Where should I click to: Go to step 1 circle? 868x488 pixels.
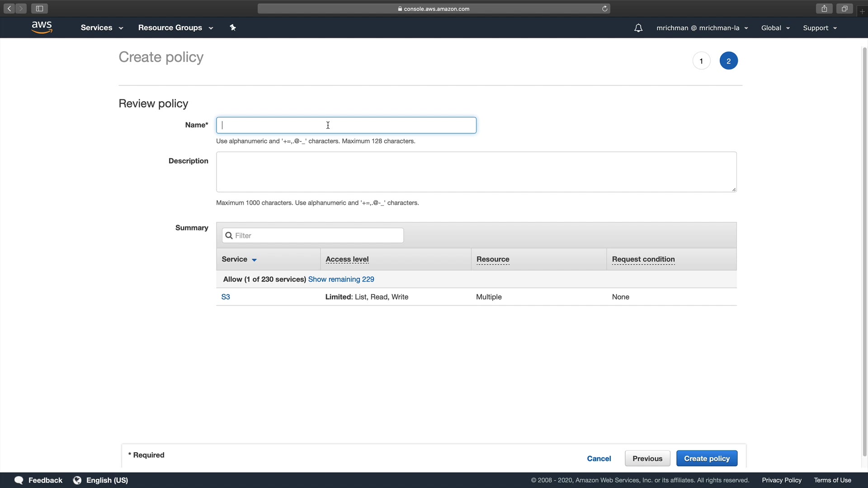701,61
